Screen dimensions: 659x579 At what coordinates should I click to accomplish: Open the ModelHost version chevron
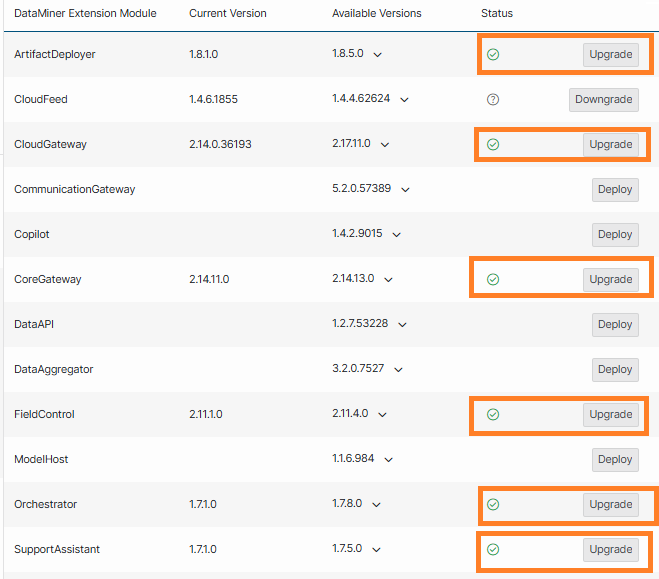[388, 460]
